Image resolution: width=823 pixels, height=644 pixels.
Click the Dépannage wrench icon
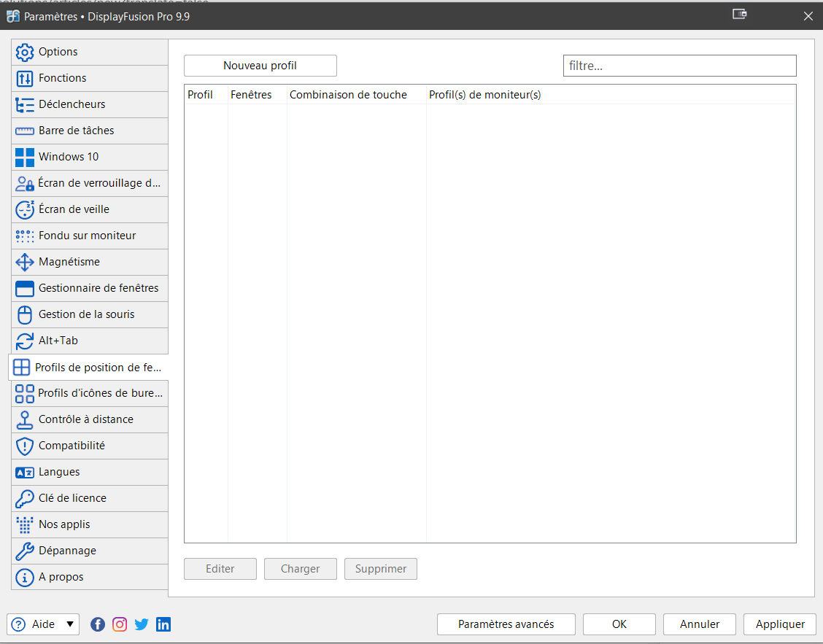[25, 551]
